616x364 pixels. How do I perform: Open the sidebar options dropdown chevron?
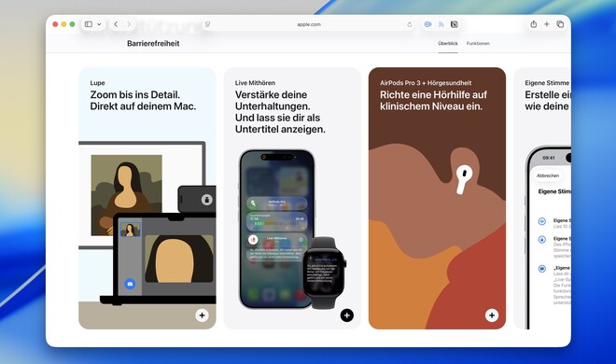[x=99, y=24]
